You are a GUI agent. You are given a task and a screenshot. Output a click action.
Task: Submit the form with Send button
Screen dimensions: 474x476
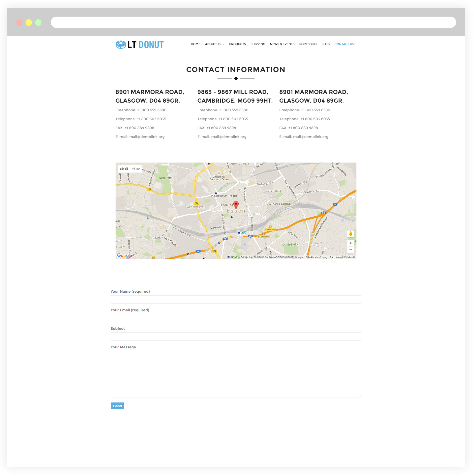coord(117,406)
